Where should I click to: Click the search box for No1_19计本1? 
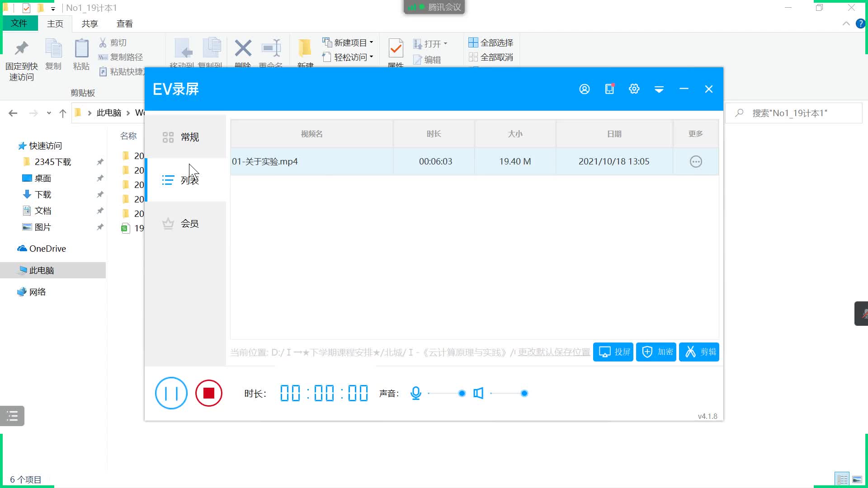click(x=794, y=113)
